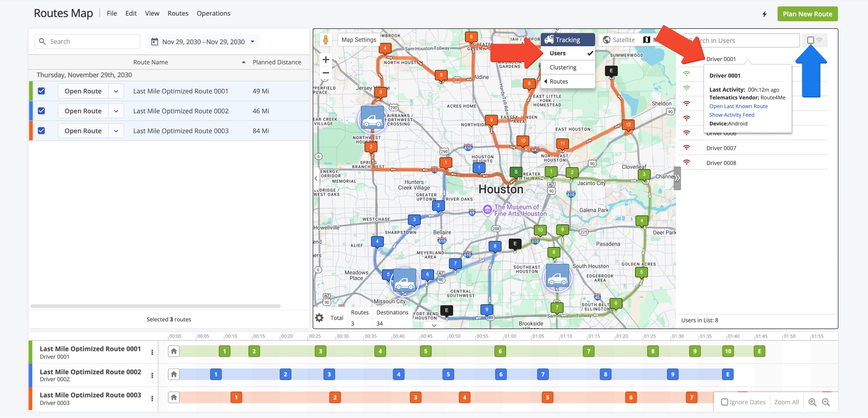Click the Map Settings button
This screenshot has width=868, height=418.
pos(359,39)
